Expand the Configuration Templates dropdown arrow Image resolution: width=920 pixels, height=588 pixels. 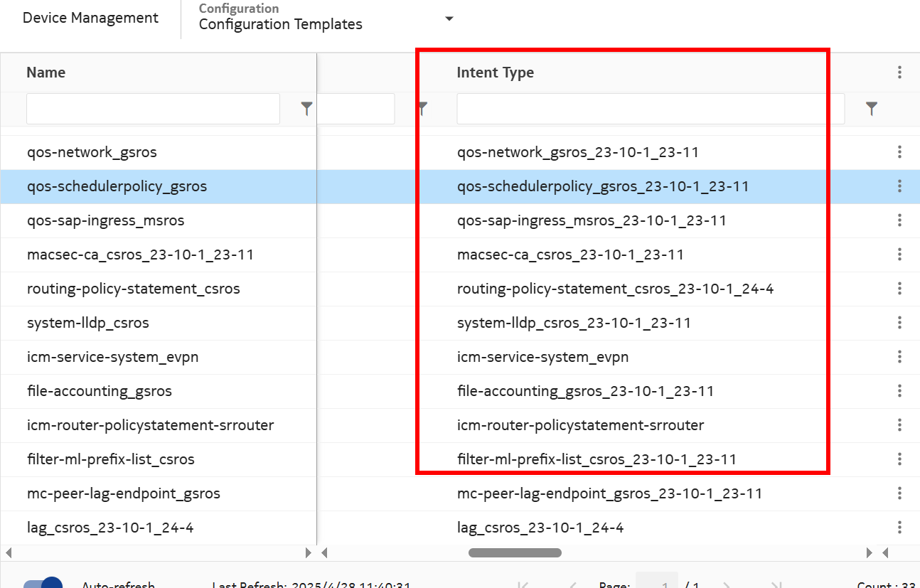click(x=449, y=18)
